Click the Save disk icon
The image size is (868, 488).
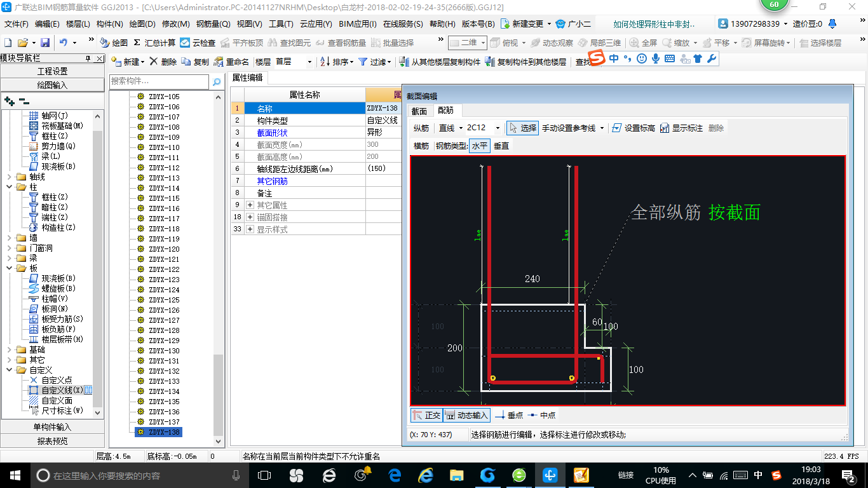[45, 43]
